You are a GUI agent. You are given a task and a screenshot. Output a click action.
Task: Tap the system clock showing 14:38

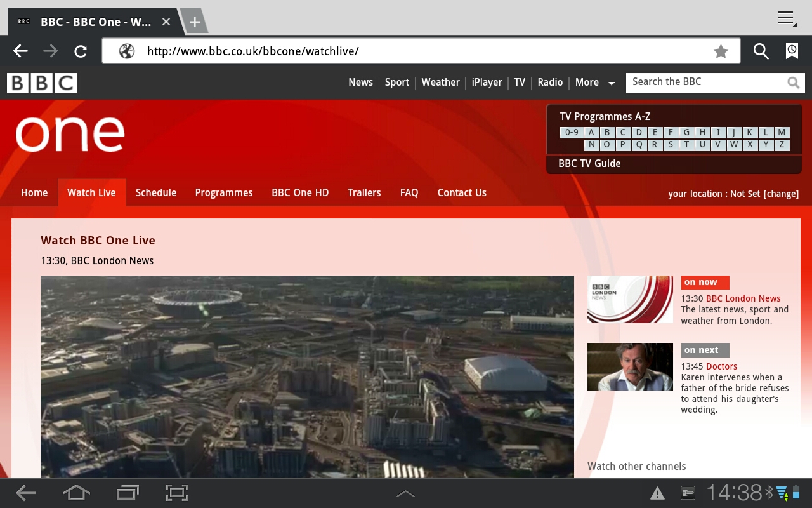coord(734,493)
